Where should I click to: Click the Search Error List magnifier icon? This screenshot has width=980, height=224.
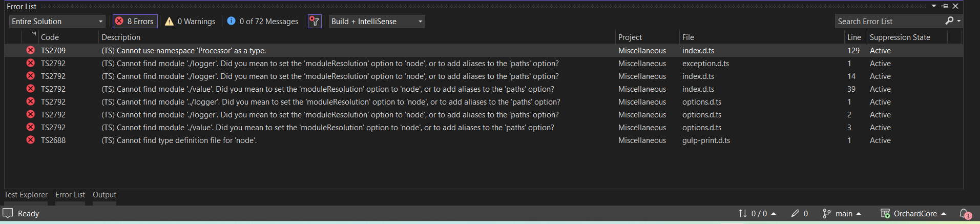pyautogui.click(x=949, y=21)
